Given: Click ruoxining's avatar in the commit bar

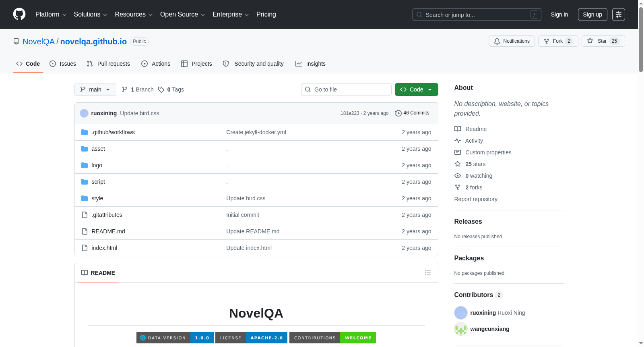Looking at the screenshot, I should (84, 113).
